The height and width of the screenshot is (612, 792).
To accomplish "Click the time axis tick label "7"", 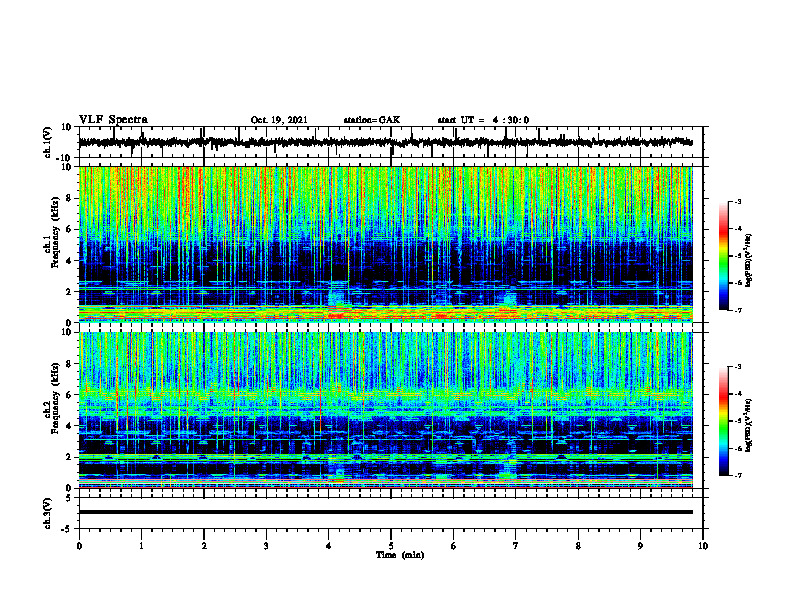I will [x=516, y=546].
